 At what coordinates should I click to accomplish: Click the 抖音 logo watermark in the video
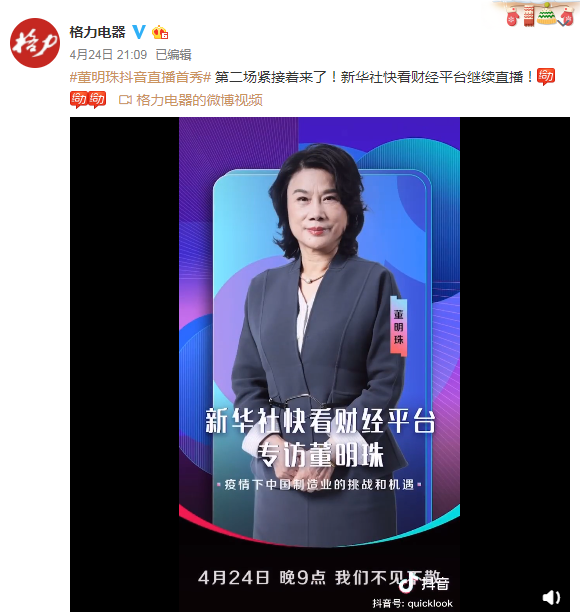(x=424, y=583)
